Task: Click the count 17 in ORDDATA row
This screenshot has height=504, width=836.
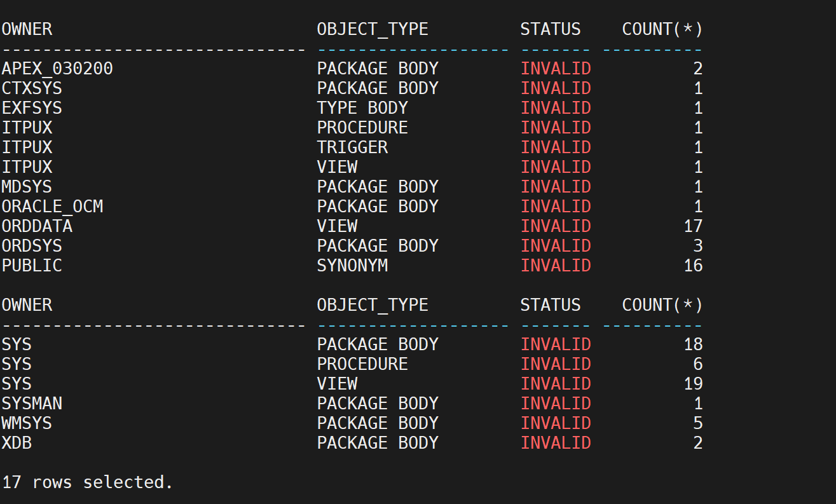Action: coord(693,226)
